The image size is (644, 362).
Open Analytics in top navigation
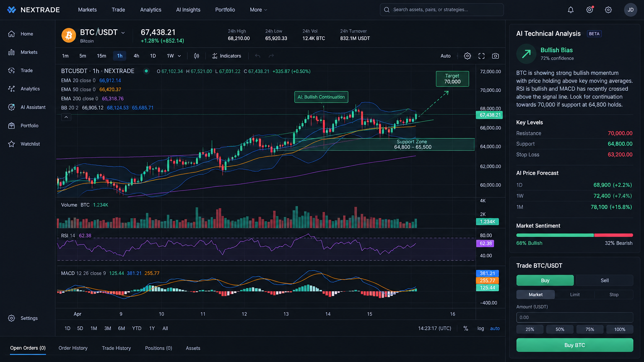point(151,10)
